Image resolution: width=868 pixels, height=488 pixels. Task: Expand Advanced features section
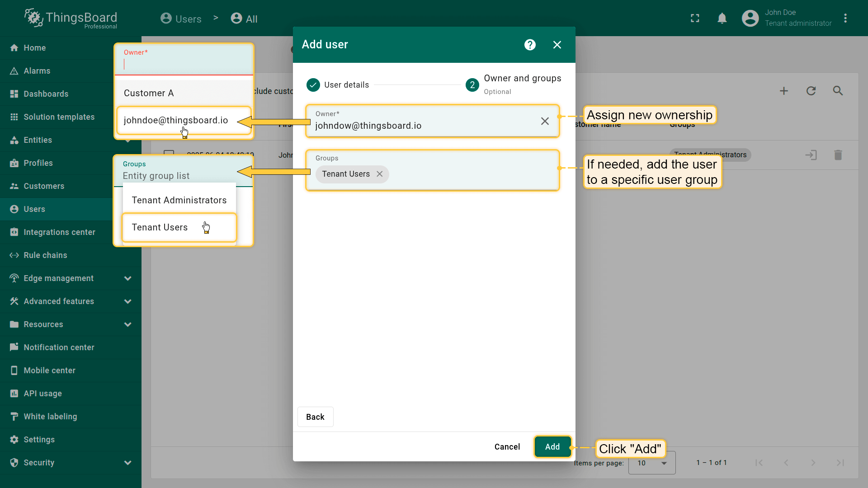[x=127, y=301]
